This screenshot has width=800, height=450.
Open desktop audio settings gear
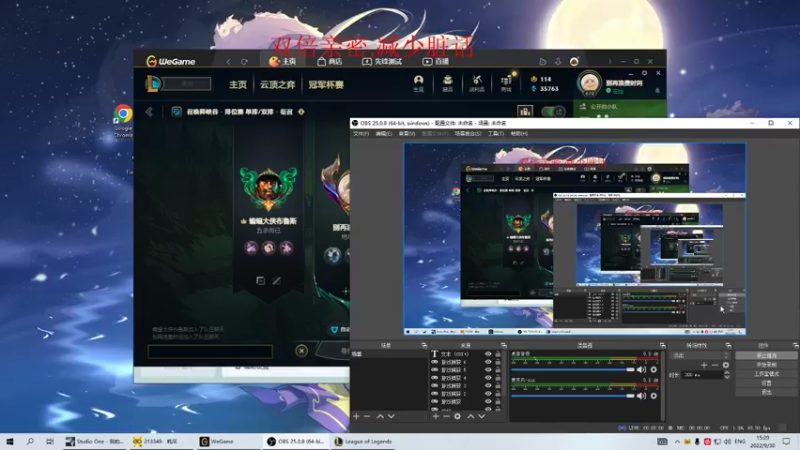pos(654,369)
